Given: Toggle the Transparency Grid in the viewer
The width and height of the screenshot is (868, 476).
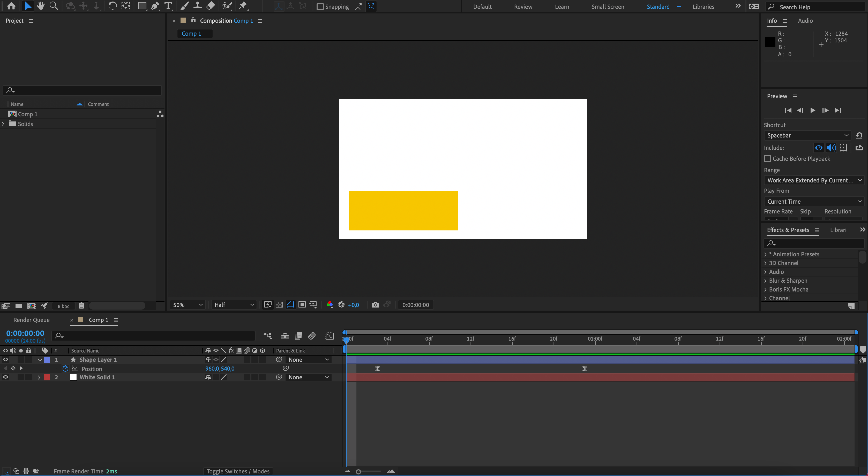Looking at the screenshot, I should coord(279,305).
